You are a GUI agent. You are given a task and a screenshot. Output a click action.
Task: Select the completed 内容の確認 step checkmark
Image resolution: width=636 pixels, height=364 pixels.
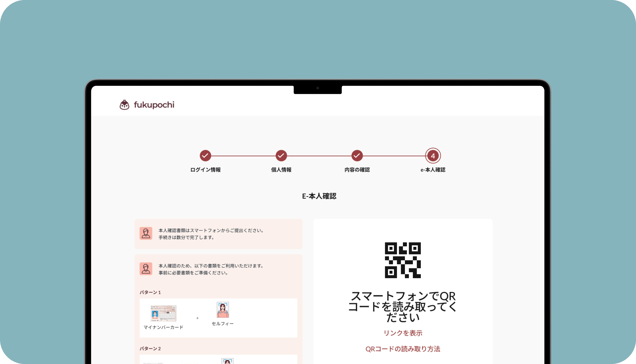[x=357, y=156]
